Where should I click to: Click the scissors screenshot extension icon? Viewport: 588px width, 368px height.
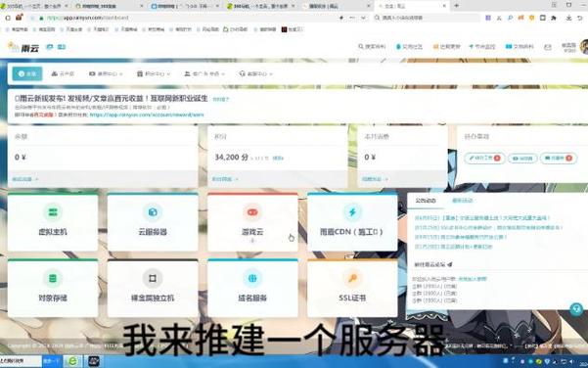tap(499, 18)
